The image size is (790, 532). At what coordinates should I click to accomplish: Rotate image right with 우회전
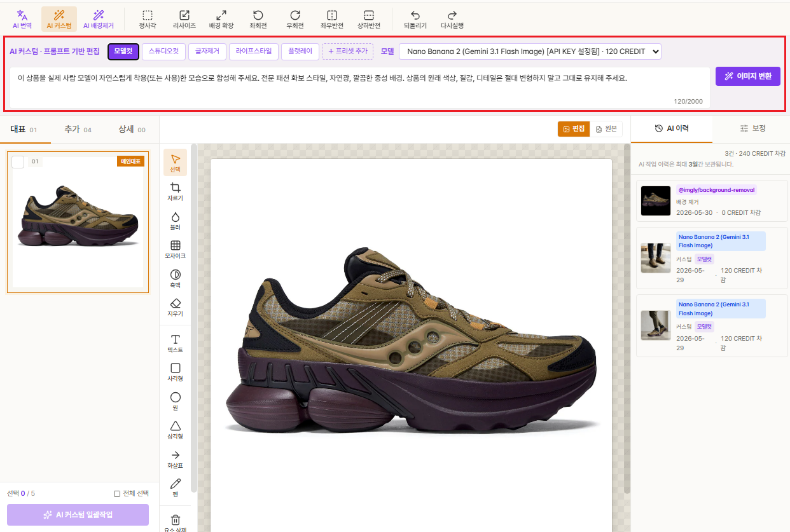295,20
